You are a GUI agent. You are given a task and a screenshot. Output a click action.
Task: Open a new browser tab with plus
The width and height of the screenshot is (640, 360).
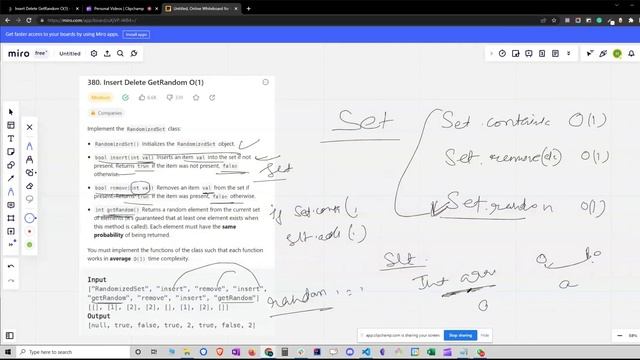point(248,9)
